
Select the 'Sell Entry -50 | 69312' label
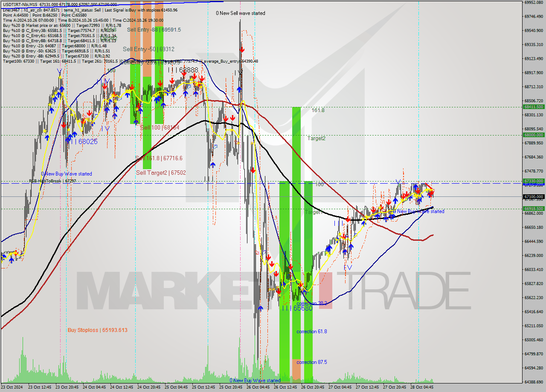click(149, 49)
